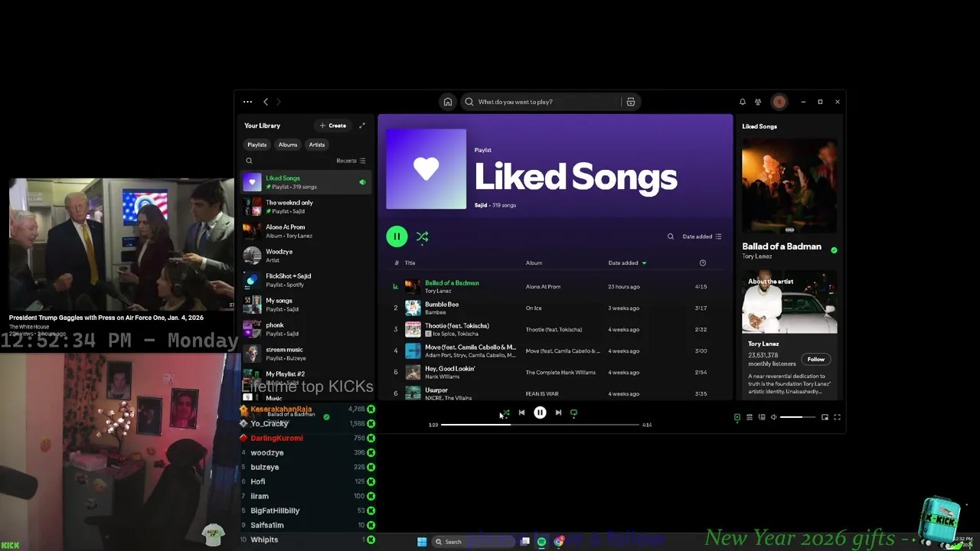Click the Liked Songs cover art
Image resolution: width=980 pixels, height=551 pixels.
coord(426,168)
